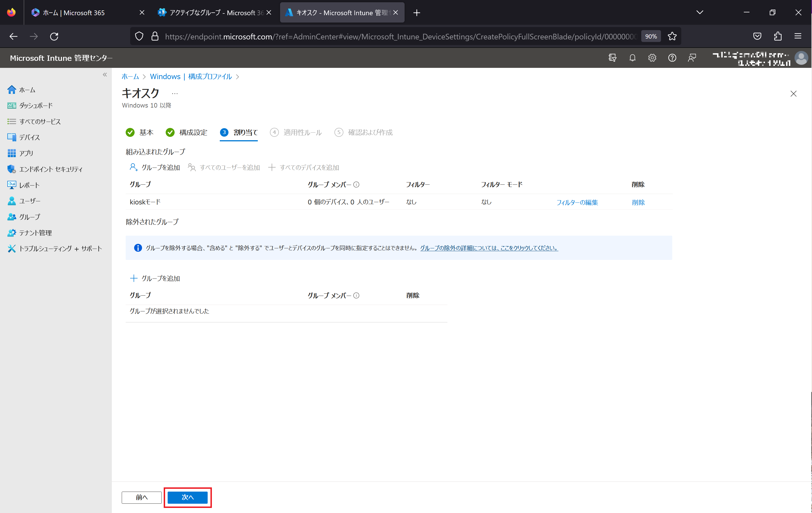Open Intune settings gear
The image size is (812, 513).
[652, 58]
